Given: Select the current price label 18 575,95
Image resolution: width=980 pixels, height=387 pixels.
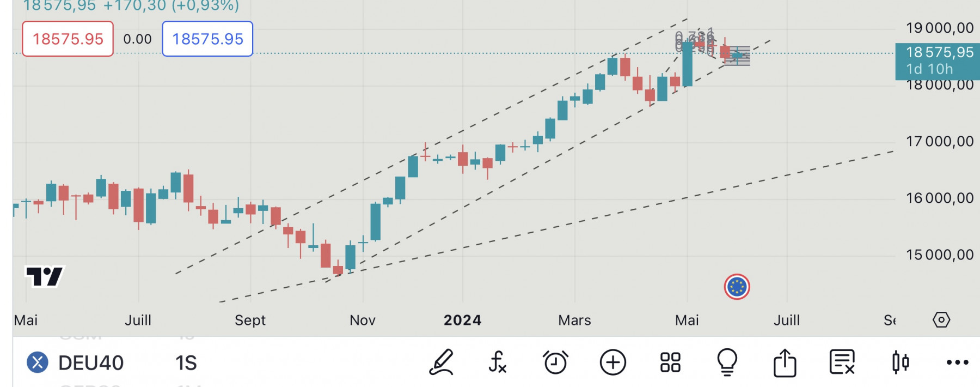Looking at the screenshot, I should (x=938, y=61).
